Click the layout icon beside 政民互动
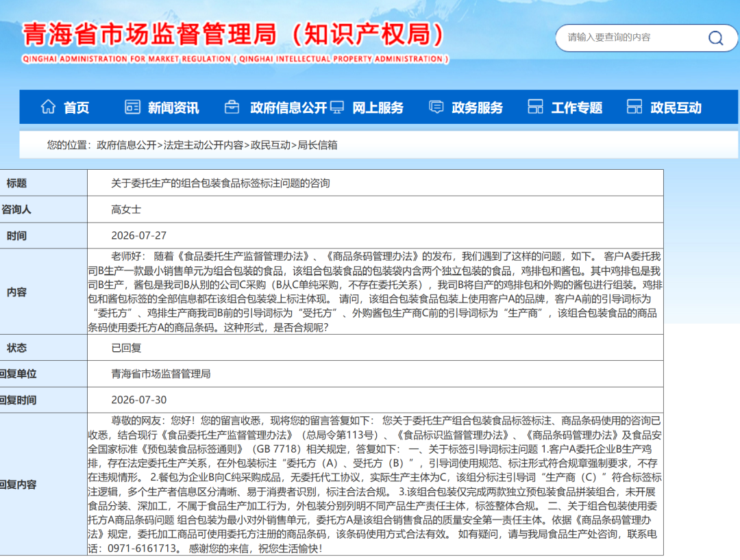 click(x=634, y=107)
